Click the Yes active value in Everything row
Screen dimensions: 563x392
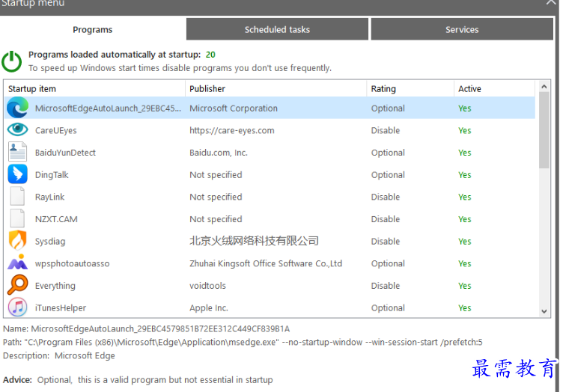(x=465, y=286)
